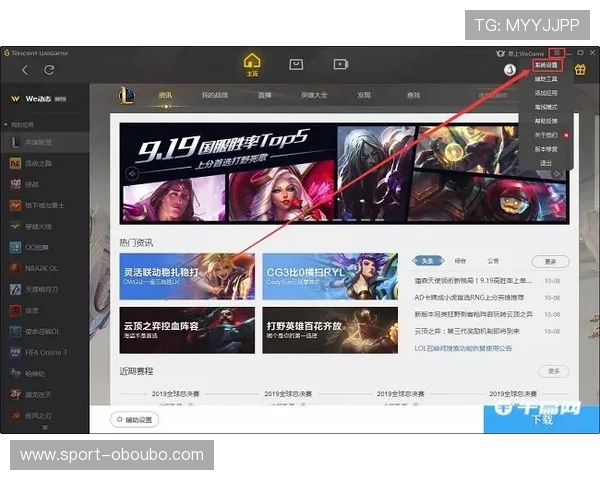The image size is (600, 480).
Task: Select 使命召唤OL game in sidebar
Action: tap(45, 331)
